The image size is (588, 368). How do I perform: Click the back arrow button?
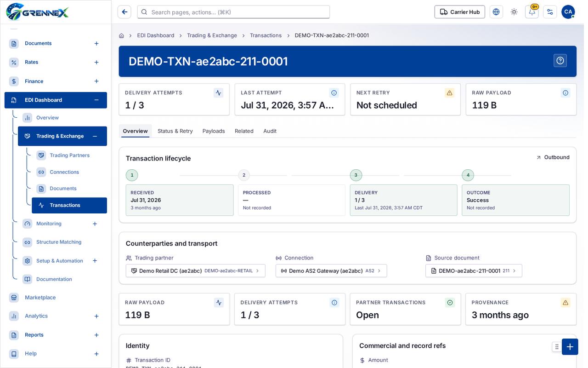124,12
